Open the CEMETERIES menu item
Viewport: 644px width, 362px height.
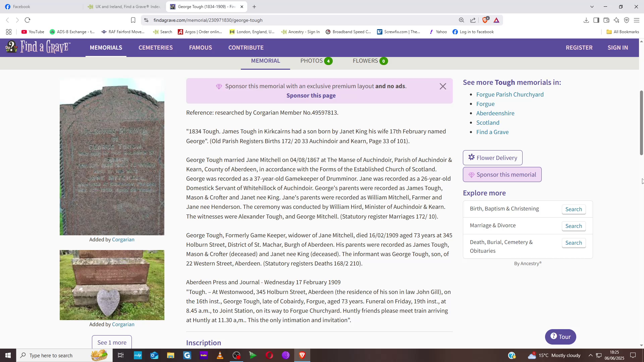(x=156, y=48)
